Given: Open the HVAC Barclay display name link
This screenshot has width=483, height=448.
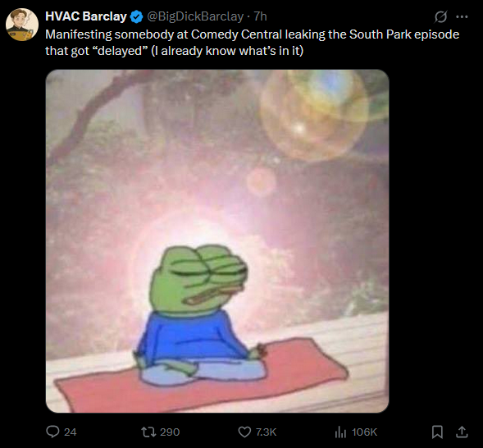Looking at the screenshot, I should point(86,16).
